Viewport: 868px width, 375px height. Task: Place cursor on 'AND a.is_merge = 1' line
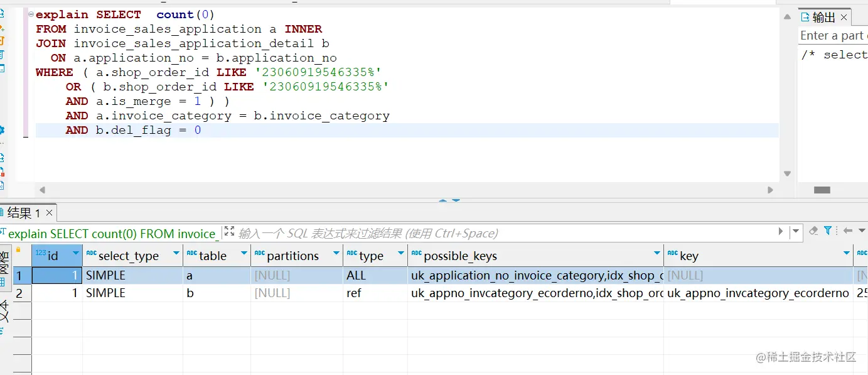[x=147, y=101]
